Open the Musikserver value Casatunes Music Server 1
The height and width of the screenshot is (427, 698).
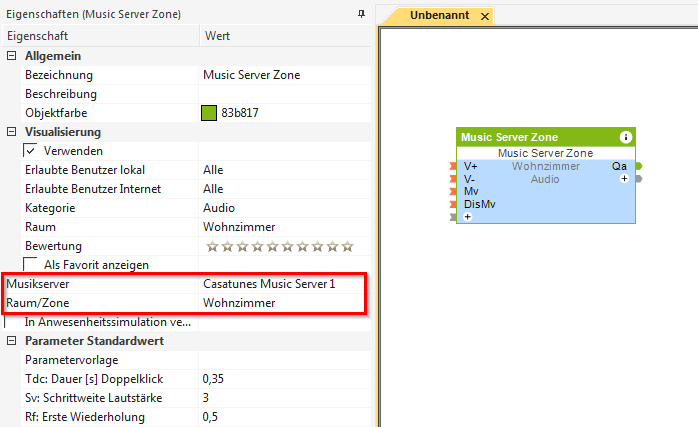click(269, 284)
